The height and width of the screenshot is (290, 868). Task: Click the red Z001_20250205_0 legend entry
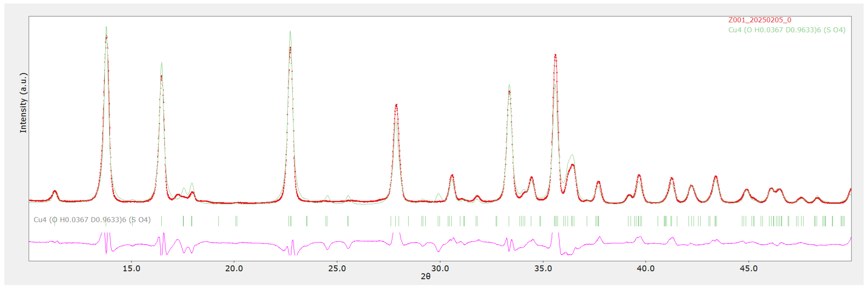coord(759,20)
